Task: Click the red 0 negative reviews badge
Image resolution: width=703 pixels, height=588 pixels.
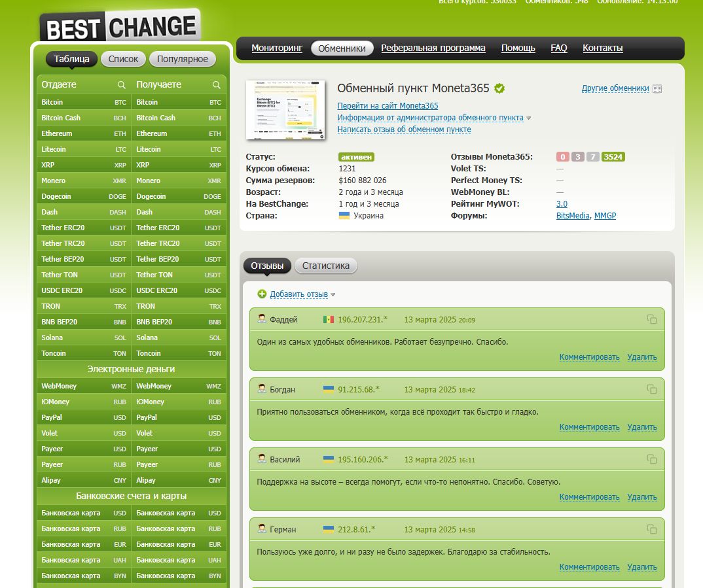Action: coord(563,157)
